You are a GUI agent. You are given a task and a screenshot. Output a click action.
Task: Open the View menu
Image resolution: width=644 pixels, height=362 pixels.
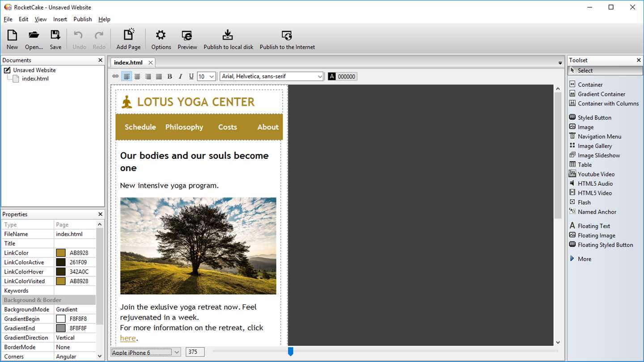click(41, 19)
